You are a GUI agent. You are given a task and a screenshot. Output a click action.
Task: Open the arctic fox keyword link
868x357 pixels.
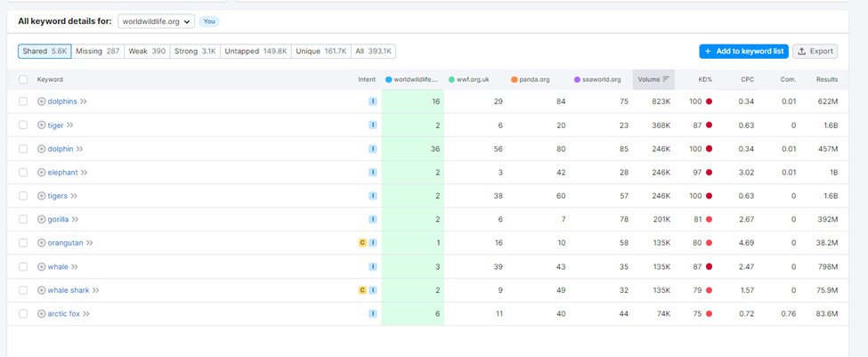point(64,314)
